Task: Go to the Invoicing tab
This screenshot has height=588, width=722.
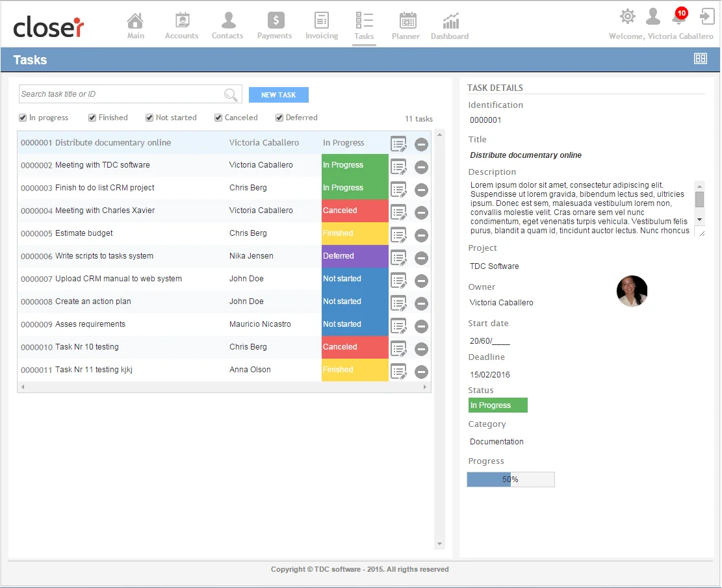Action: click(x=322, y=26)
